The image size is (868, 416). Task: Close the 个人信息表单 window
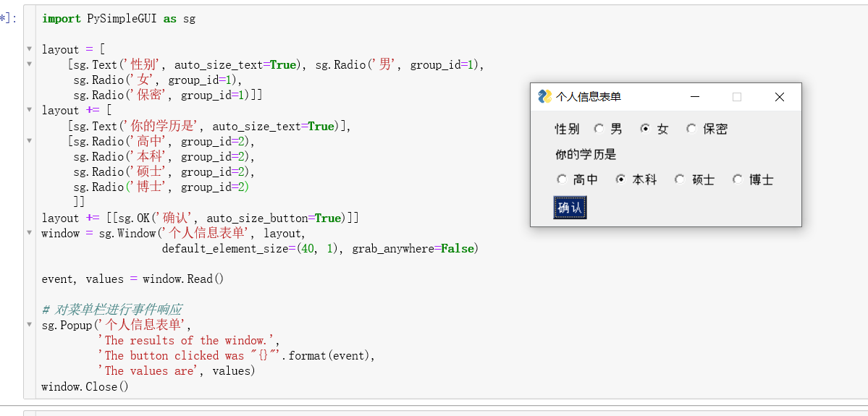pos(780,97)
